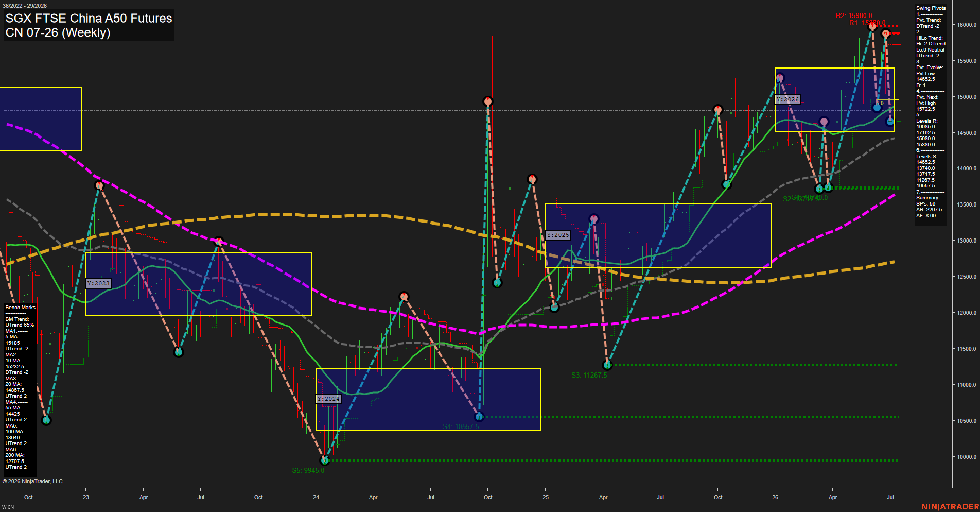This screenshot has width=980, height=512.
Task: Select swing low pivot beside Bench Marks panel
Action: 46,420
